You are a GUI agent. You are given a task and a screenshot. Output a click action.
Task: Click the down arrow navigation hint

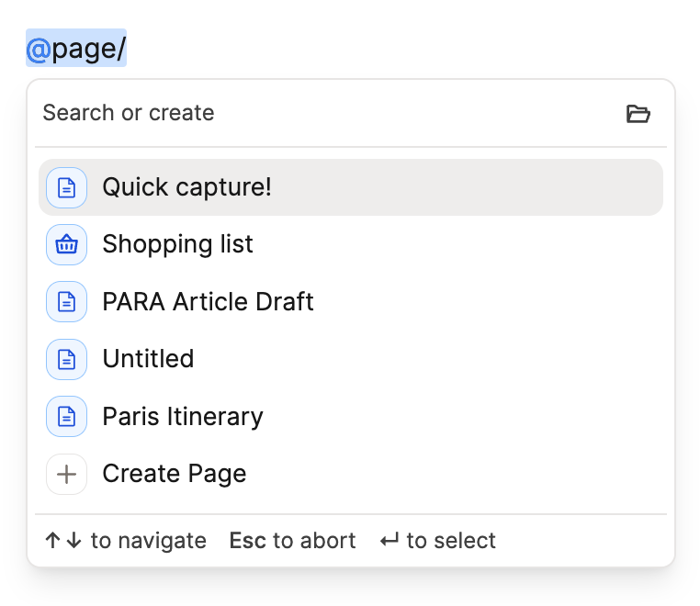tap(74, 541)
